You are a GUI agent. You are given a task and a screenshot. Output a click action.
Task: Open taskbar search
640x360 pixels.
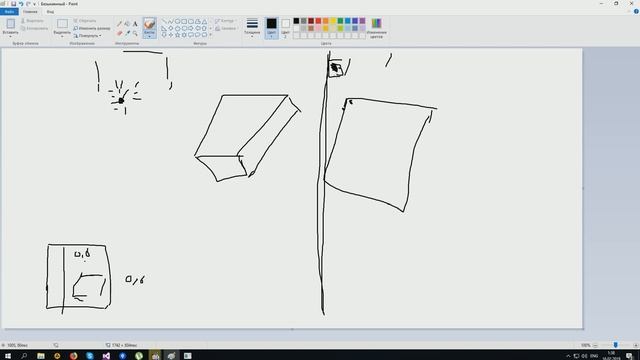coord(24,356)
